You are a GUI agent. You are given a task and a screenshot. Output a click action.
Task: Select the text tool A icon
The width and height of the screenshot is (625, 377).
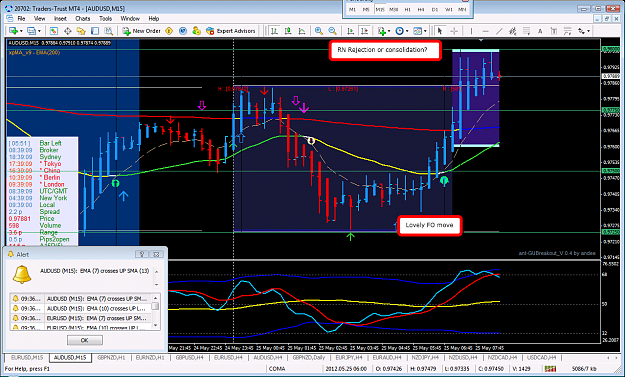point(540,31)
